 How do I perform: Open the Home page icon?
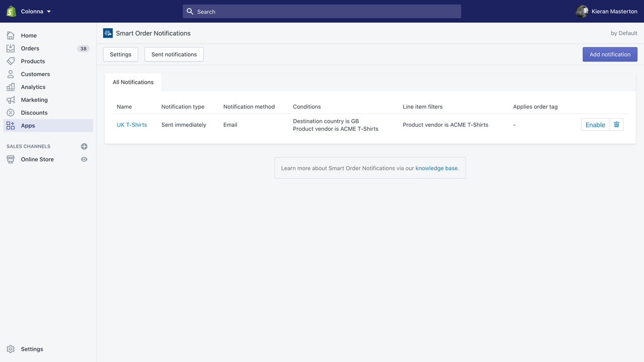coord(10,35)
